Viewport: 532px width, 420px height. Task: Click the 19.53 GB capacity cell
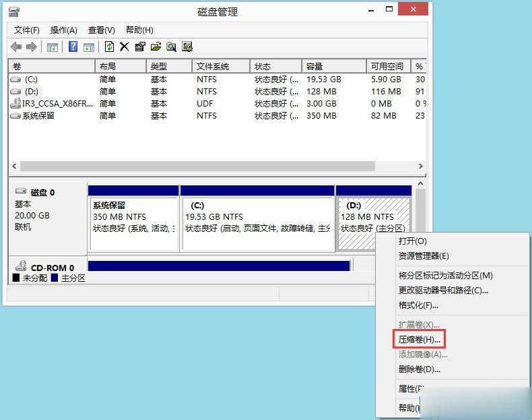coord(323,80)
